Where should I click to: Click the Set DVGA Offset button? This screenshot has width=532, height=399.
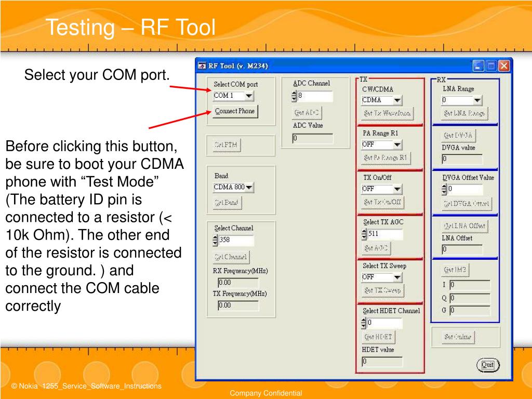click(467, 204)
